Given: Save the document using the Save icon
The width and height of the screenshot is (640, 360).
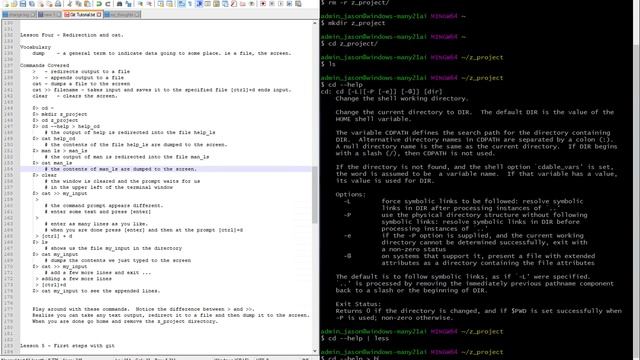Looking at the screenshot, I should pos(23,4).
